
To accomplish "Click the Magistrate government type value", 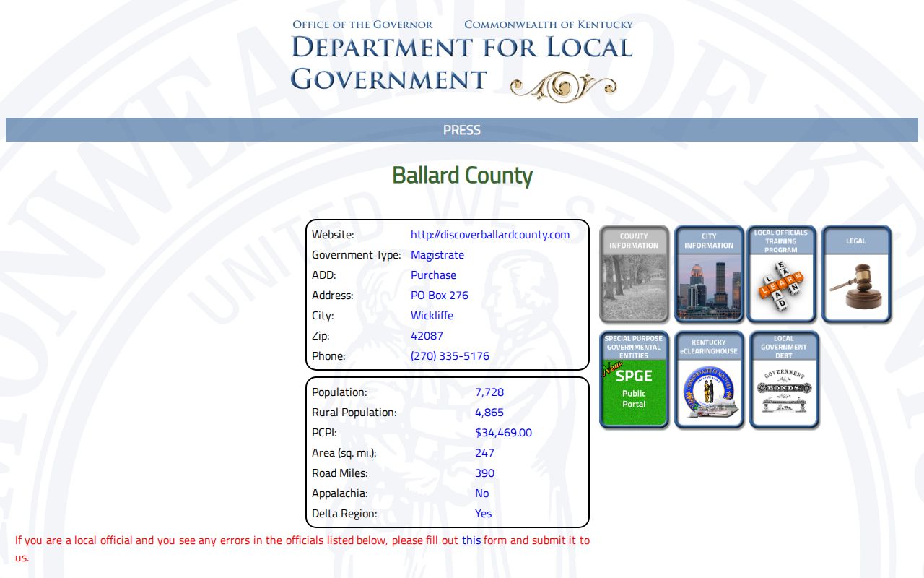I will tap(437, 255).
